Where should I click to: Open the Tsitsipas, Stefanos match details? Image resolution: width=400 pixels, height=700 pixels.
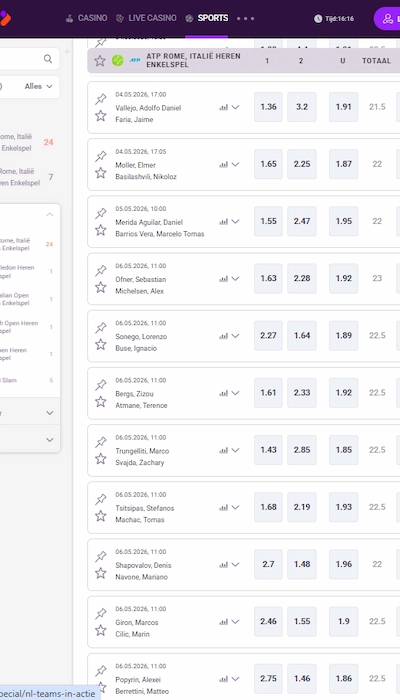145,508
